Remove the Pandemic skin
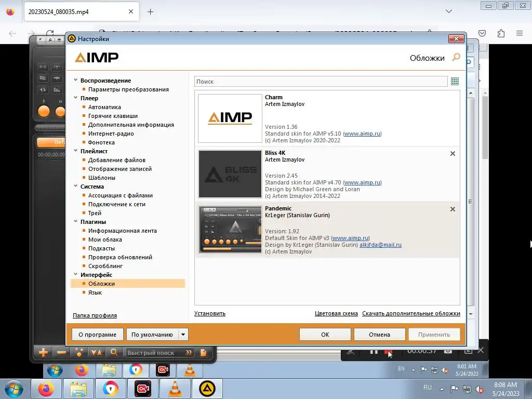Image resolution: width=532 pixels, height=399 pixels. click(x=453, y=209)
